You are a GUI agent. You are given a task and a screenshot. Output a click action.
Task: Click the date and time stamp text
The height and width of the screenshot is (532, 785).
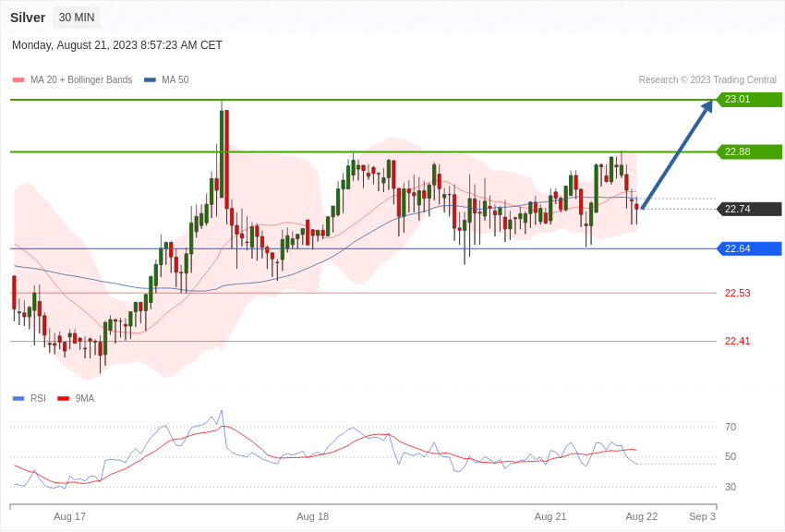coord(116,45)
